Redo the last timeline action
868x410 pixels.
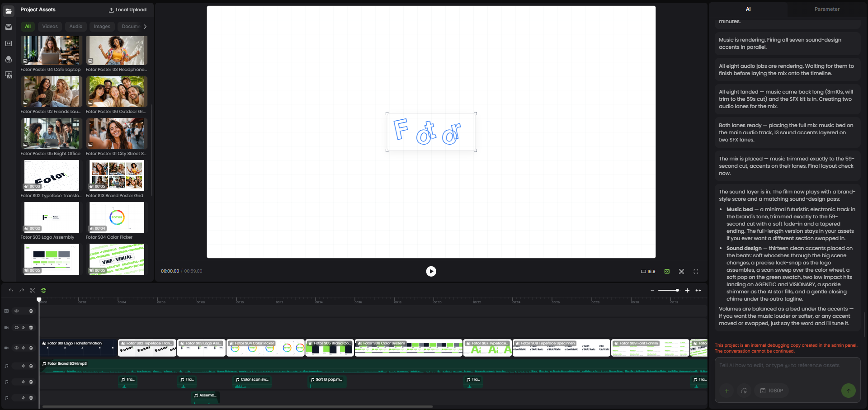tap(22, 290)
